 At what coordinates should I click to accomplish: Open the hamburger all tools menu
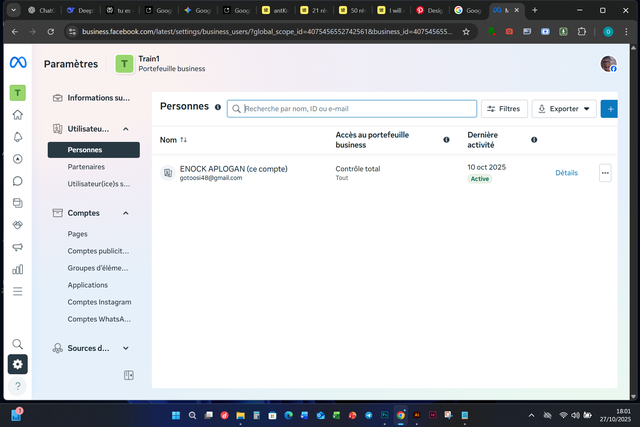(x=17, y=291)
